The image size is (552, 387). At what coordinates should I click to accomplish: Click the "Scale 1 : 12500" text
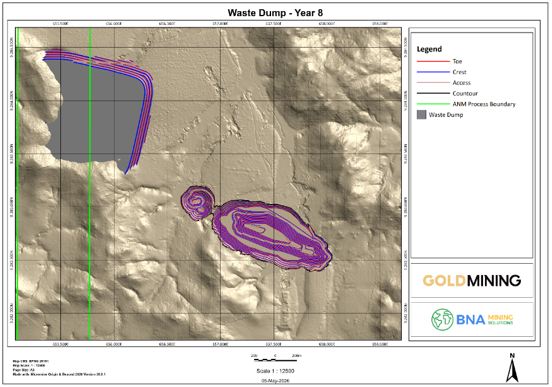(x=275, y=371)
